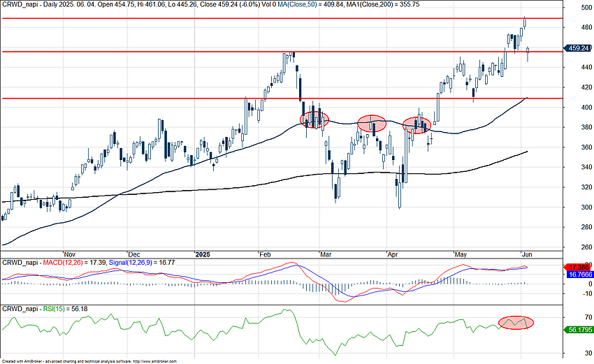Click the 480 price axis label
This screenshot has width=594, height=364.
[587, 28]
